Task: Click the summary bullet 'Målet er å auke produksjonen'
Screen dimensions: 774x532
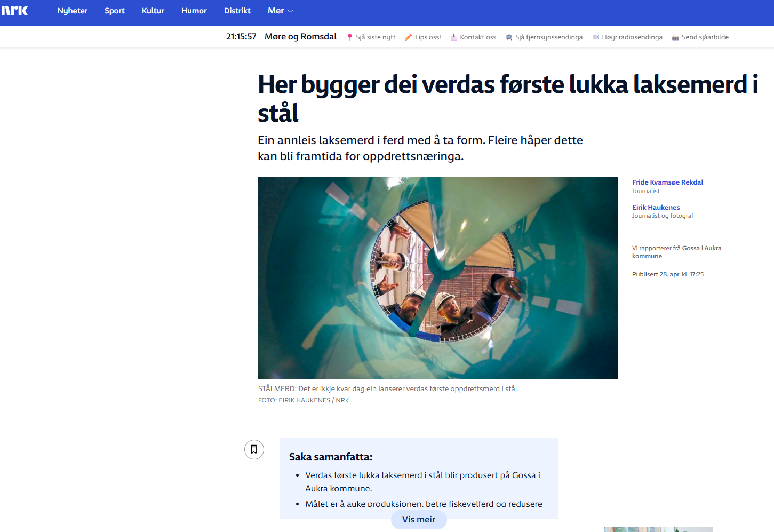Action: (x=424, y=504)
